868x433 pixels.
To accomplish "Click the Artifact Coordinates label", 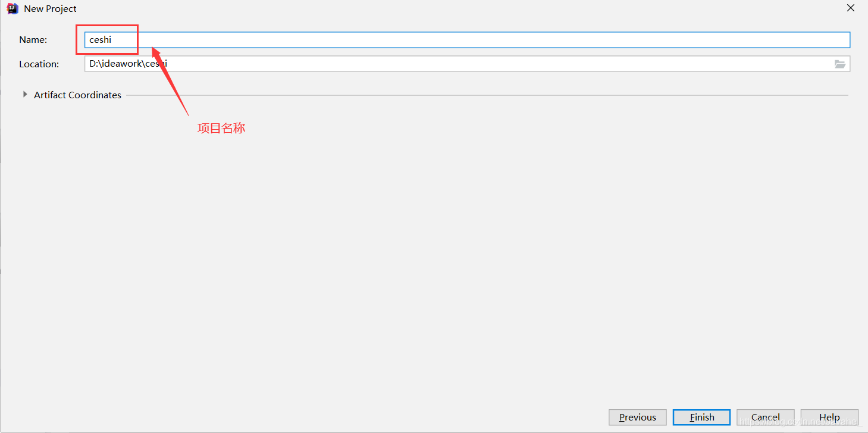I will click(x=77, y=95).
